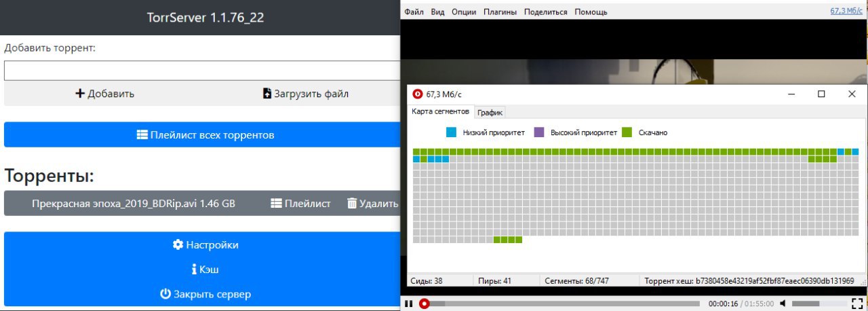Focus the Добавить торрент input field
This screenshot has width=868, height=311.
pyautogui.click(x=202, y=71)
